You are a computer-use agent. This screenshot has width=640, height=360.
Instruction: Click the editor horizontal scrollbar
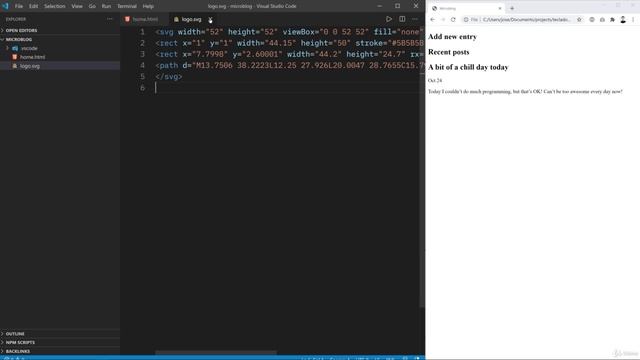216,353
